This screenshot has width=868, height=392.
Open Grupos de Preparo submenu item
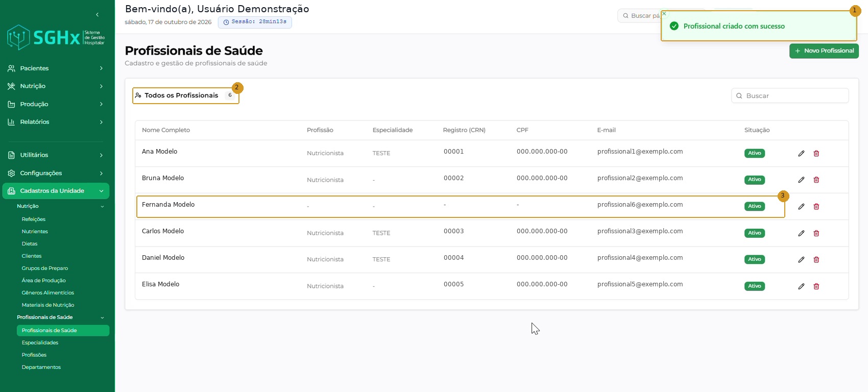(45, 268)
